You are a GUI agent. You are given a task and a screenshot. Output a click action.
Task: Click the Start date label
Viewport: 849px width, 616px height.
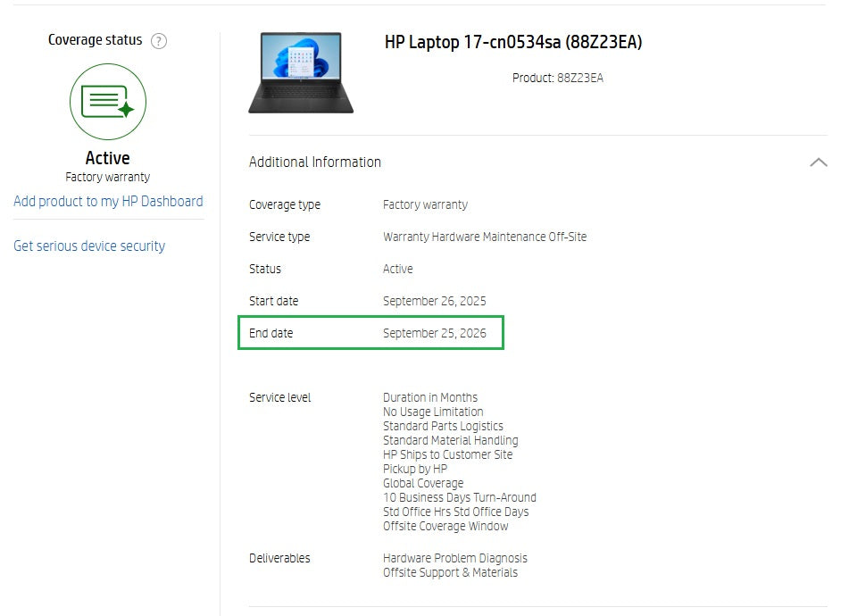[273, 301]
